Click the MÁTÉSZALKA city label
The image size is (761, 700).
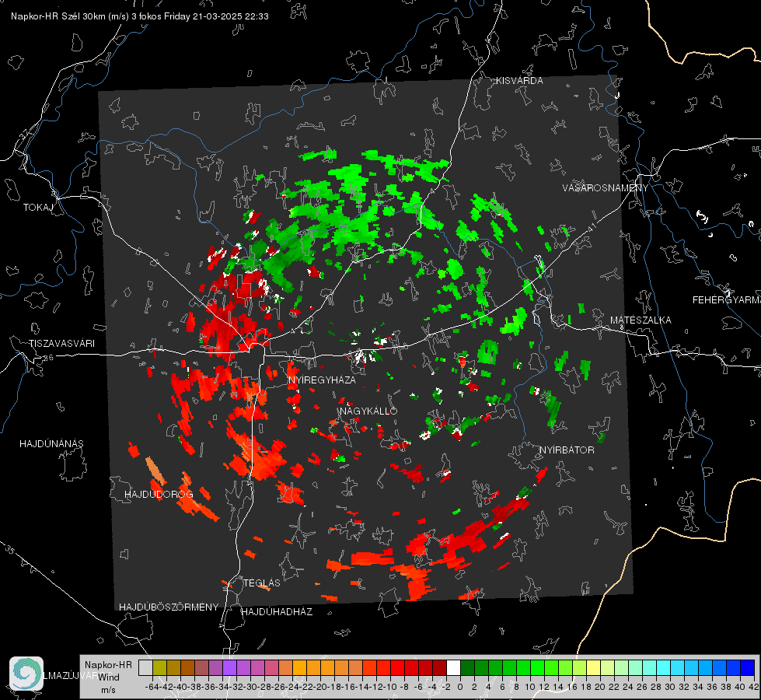641,320
